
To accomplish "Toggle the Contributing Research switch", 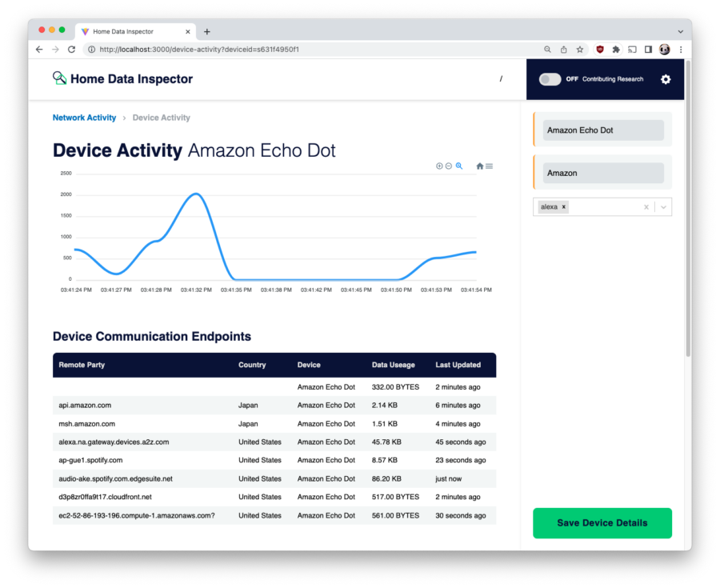I will [x=550, y=79].
